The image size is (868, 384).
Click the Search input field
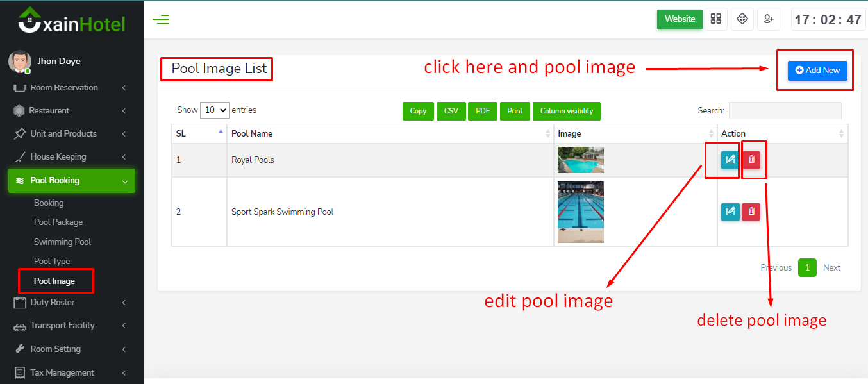coord(785,111)
